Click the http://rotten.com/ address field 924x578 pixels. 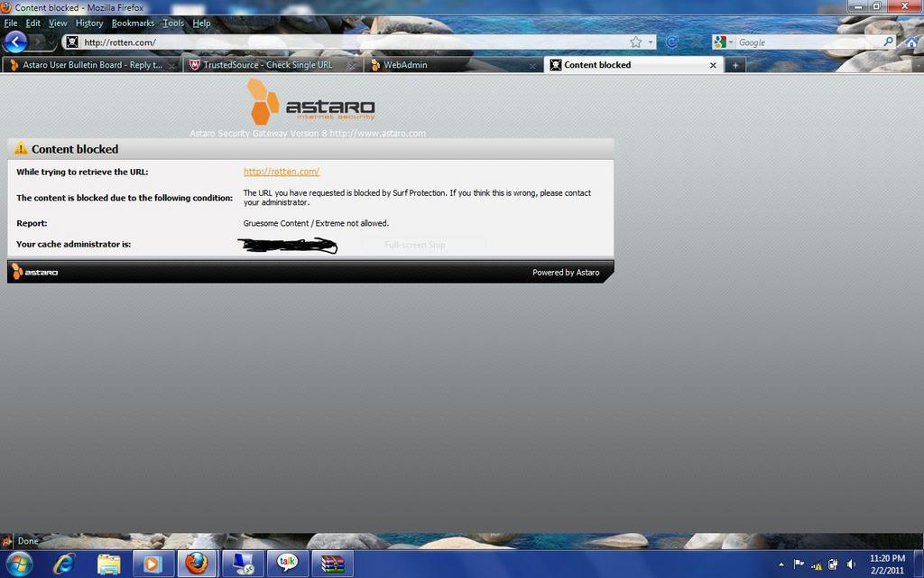(x=354, y=42)
